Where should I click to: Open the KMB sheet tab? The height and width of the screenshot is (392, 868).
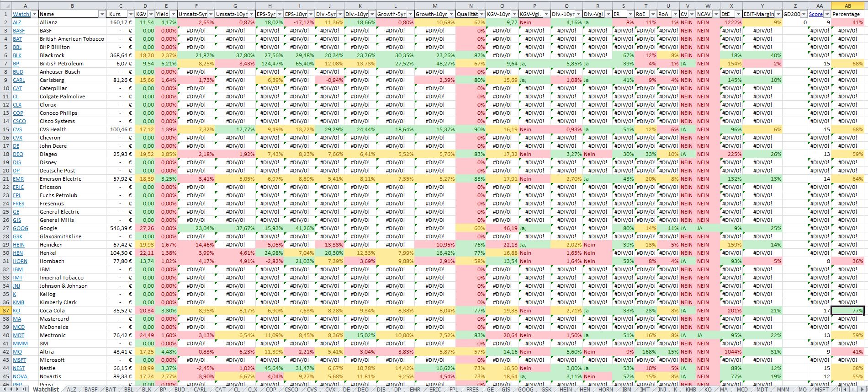pos(691,389)
